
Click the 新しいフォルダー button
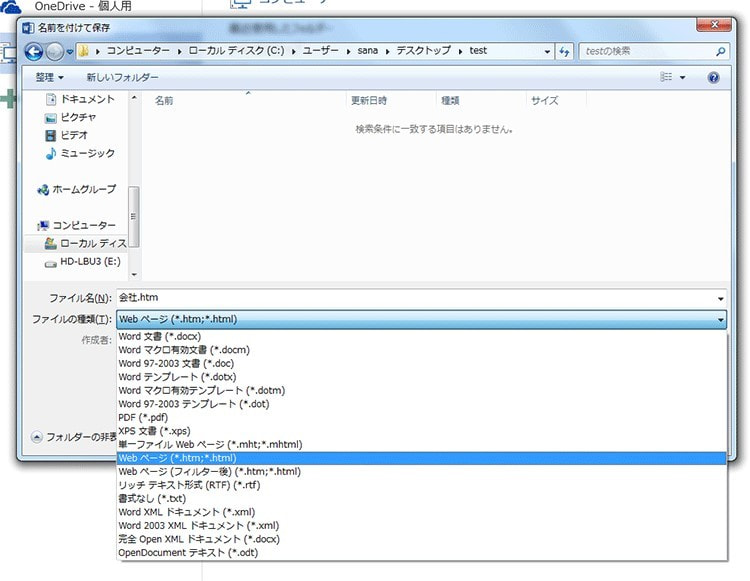tap(121, 77)
